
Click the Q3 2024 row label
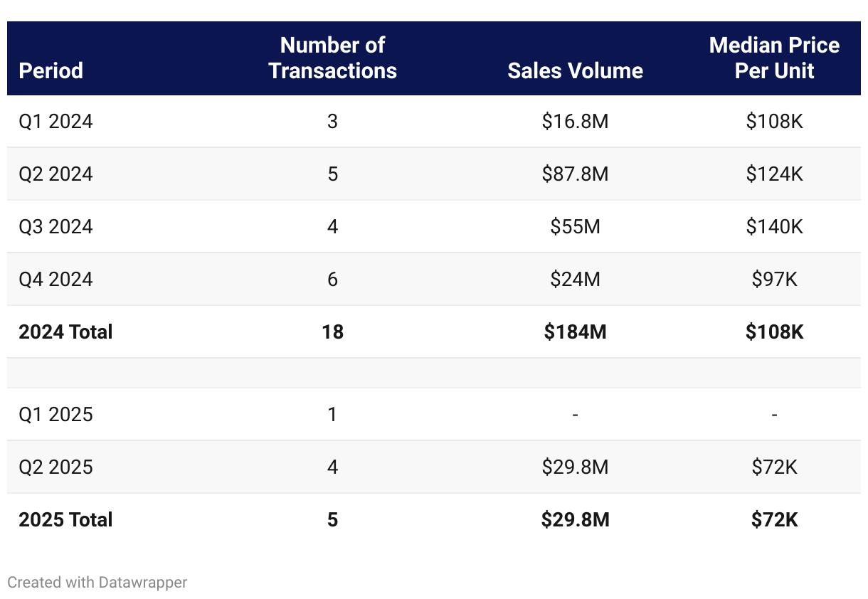[55, 227]
